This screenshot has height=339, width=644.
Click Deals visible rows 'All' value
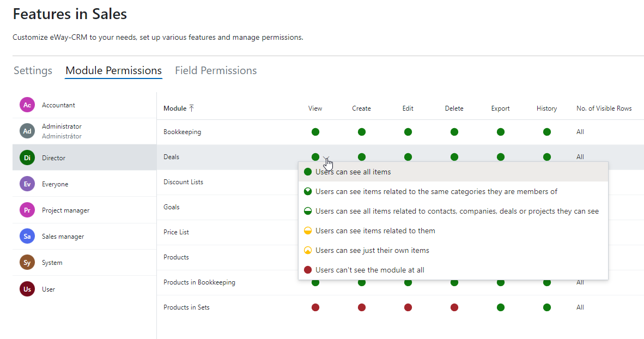[x=580, y=157]
